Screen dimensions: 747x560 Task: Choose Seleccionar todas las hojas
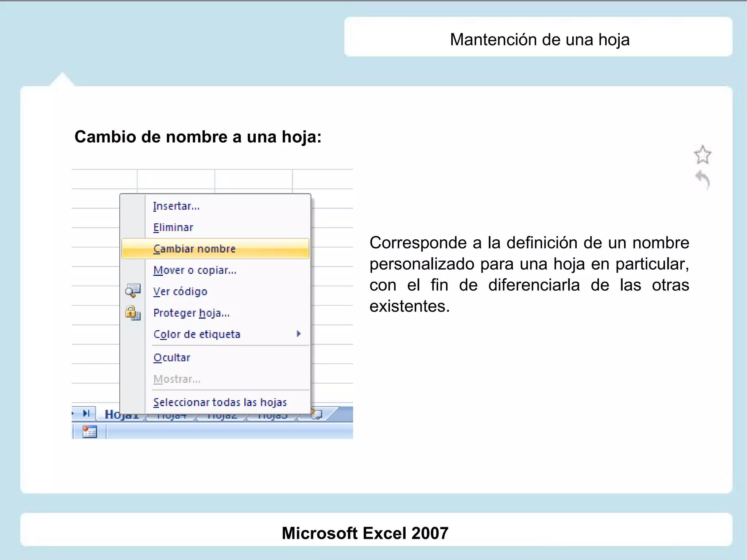220,402
